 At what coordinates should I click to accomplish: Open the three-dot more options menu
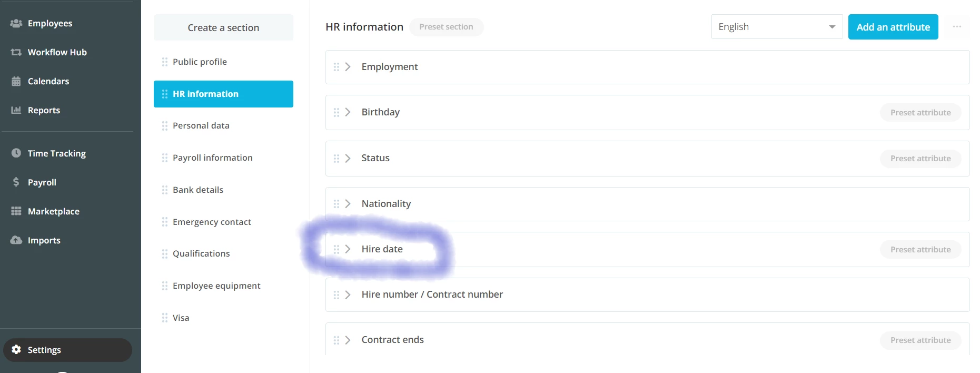(x=957, y=27)
